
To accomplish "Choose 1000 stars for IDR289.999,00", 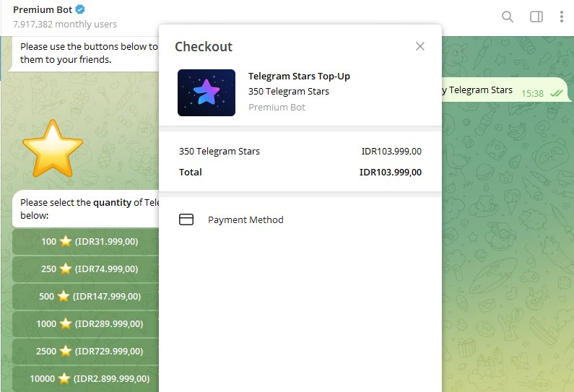I will click(x=87, y=324).
